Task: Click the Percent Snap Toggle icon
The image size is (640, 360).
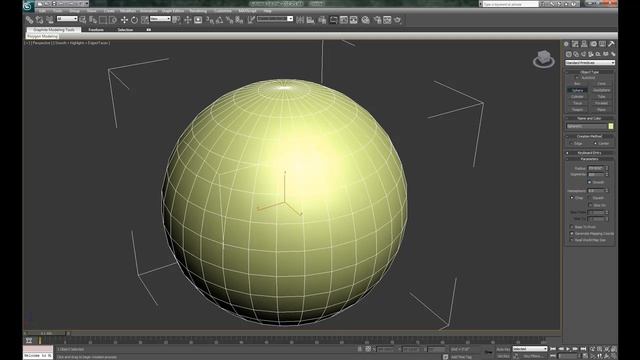Action: click(x=229, y=20)
